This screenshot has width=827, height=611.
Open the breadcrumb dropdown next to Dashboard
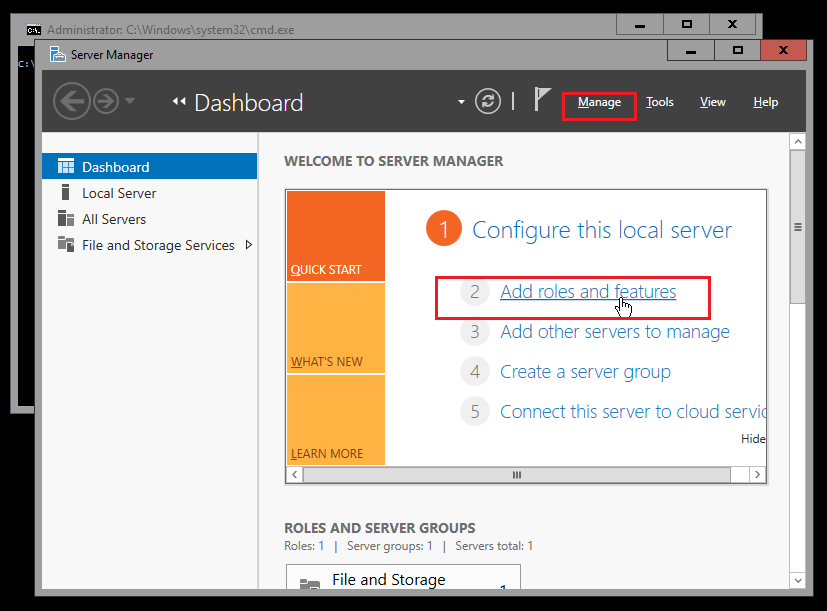459,102
